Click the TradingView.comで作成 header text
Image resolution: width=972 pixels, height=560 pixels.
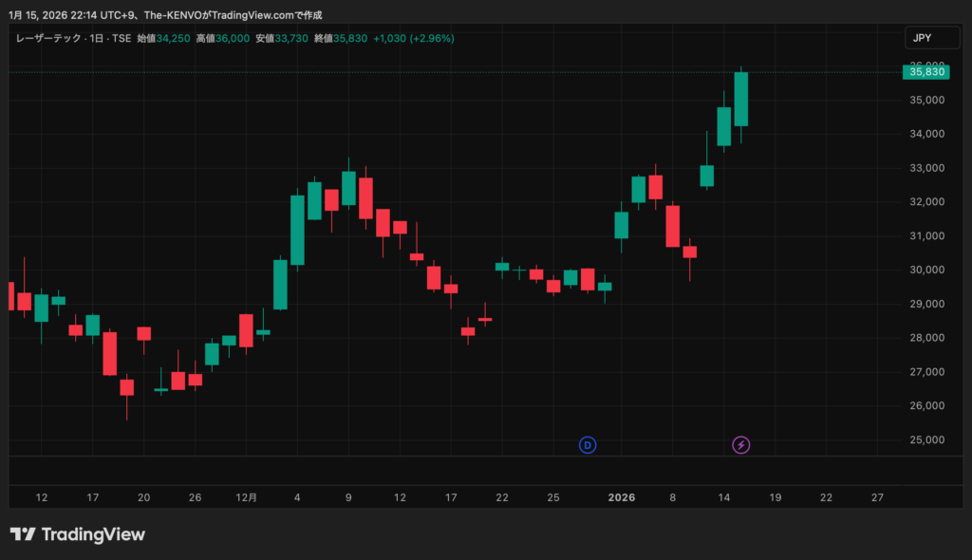point(268,15)
